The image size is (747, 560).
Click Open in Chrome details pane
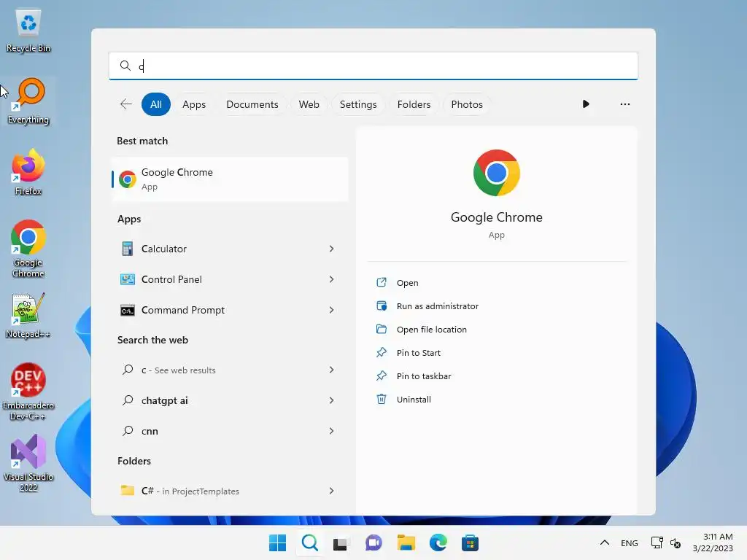407,283
